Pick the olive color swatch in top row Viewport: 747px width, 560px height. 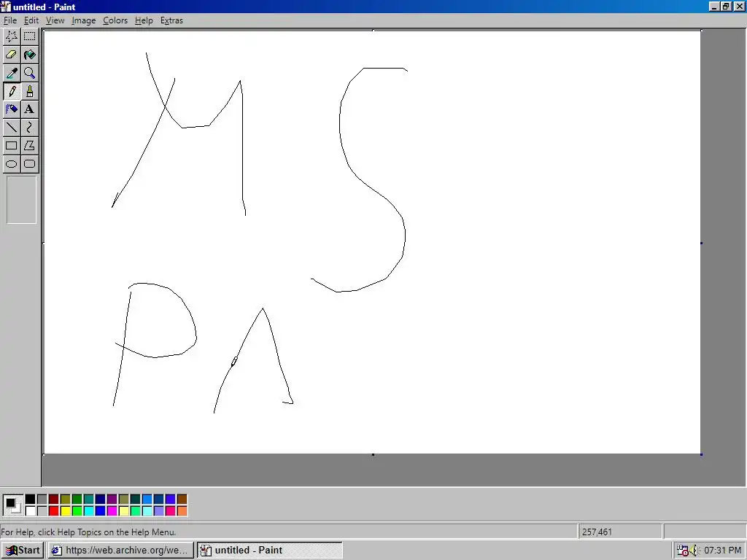pyautogui.click(x=65, y=499)
